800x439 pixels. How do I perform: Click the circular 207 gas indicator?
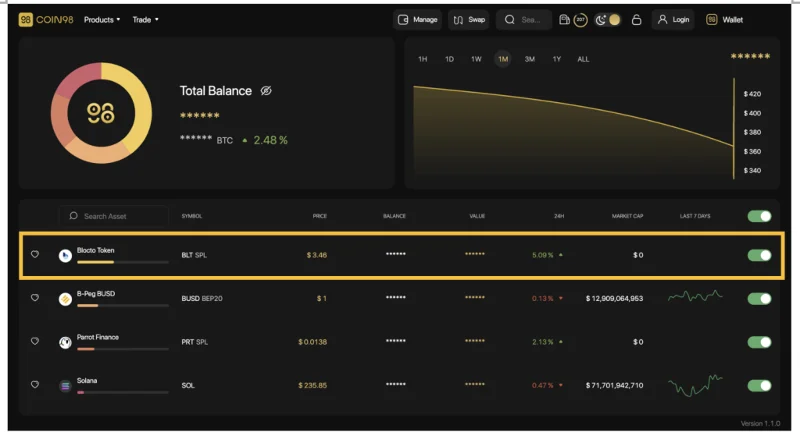click(581, 19)
